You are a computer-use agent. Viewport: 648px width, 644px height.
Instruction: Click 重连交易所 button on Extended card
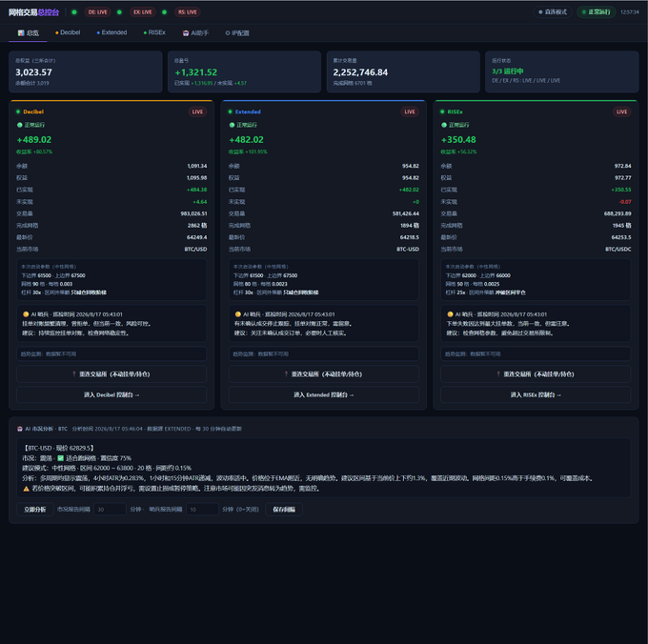(x=324, y=374)
